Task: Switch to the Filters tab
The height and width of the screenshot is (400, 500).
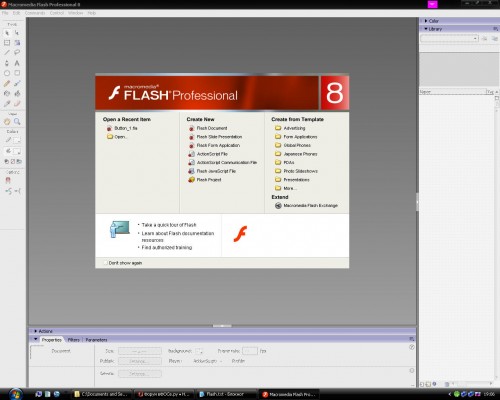Action: [73, 340]
